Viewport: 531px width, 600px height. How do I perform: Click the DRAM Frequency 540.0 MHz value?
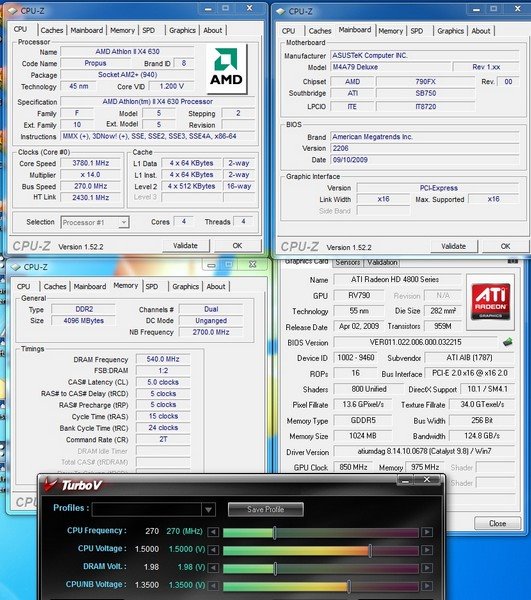[x=163, y=359]
